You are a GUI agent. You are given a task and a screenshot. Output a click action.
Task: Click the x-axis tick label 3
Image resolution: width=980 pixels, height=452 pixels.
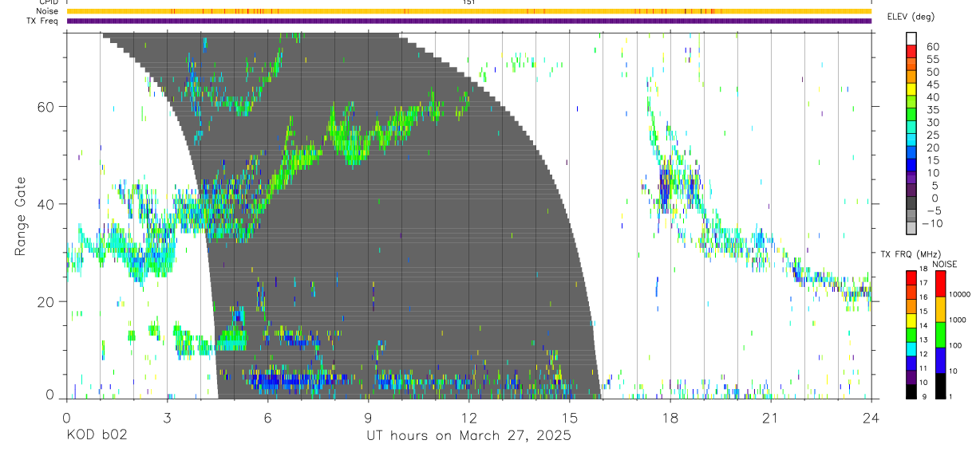[x=167, y=417]
